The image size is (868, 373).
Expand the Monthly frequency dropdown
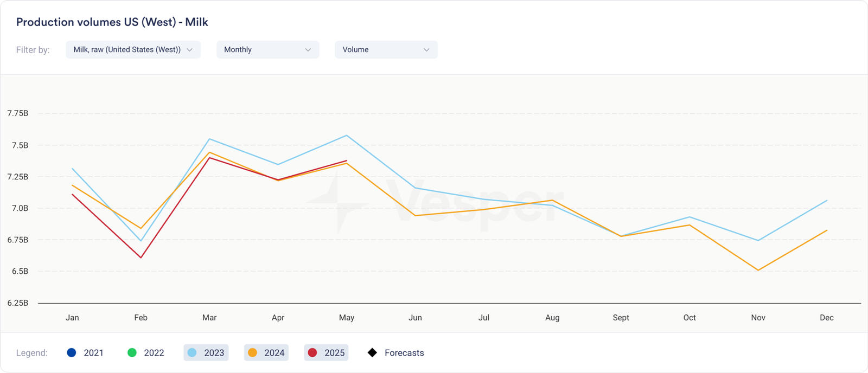(x=267, y=49)
